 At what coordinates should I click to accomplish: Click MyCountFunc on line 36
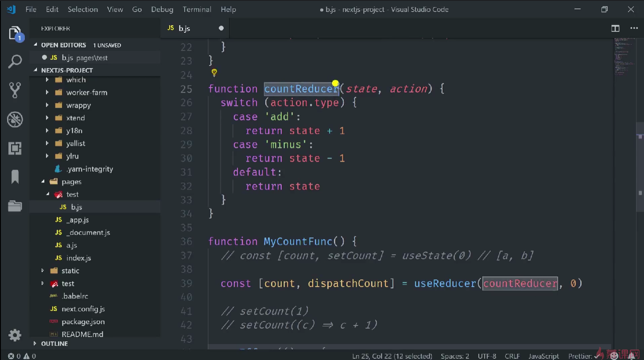tap(298, 241)
